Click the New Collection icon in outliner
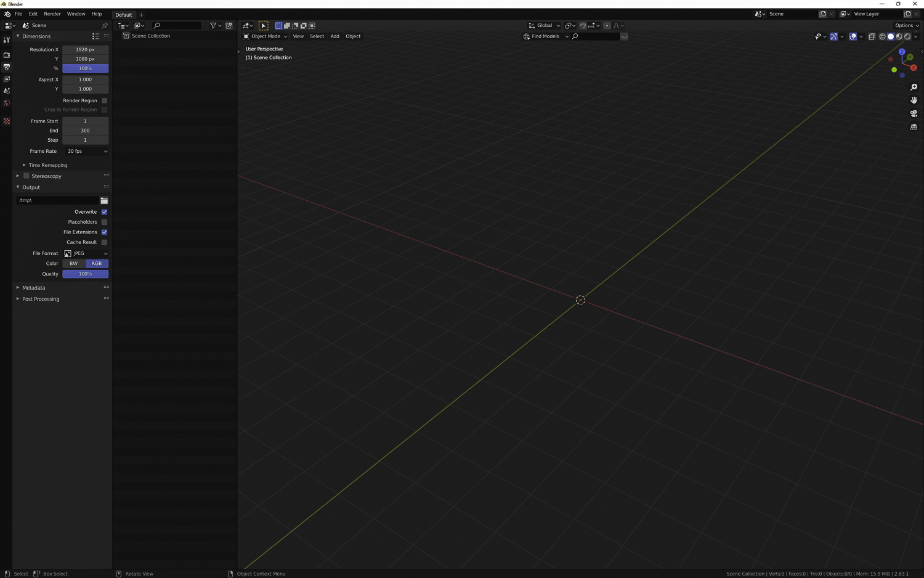Image resolution: width=924 pixels, height=578 pixels. (229, 25)
